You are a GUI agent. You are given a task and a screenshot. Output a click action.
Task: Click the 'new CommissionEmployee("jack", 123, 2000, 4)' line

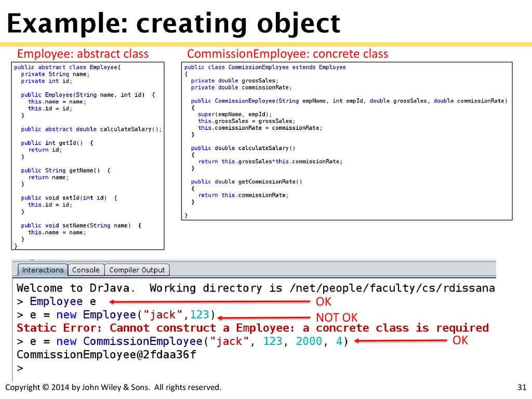182,341
